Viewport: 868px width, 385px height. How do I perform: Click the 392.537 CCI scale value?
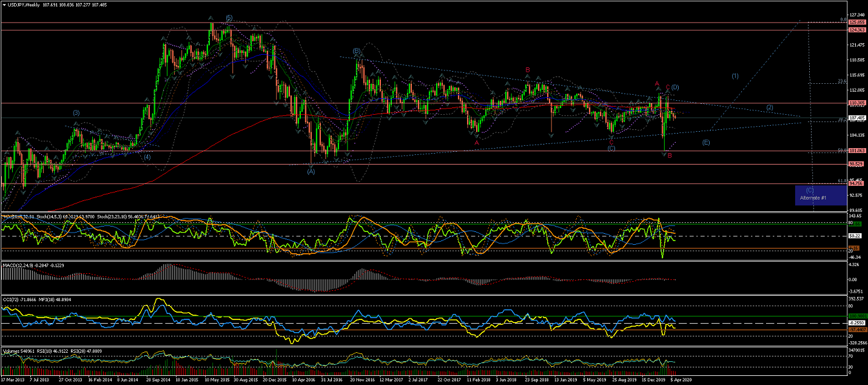click(856, 299)
